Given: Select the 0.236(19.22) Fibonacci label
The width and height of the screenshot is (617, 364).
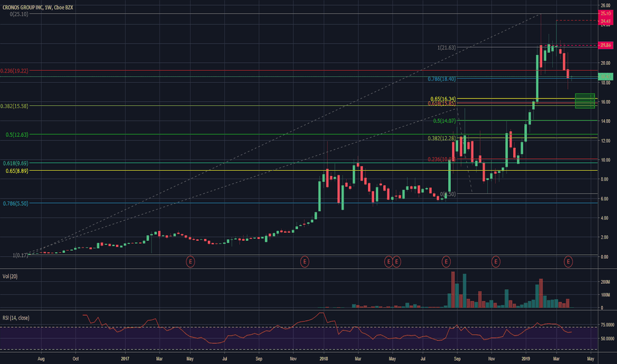Looking at the screenshot, I should pos(14,71).
